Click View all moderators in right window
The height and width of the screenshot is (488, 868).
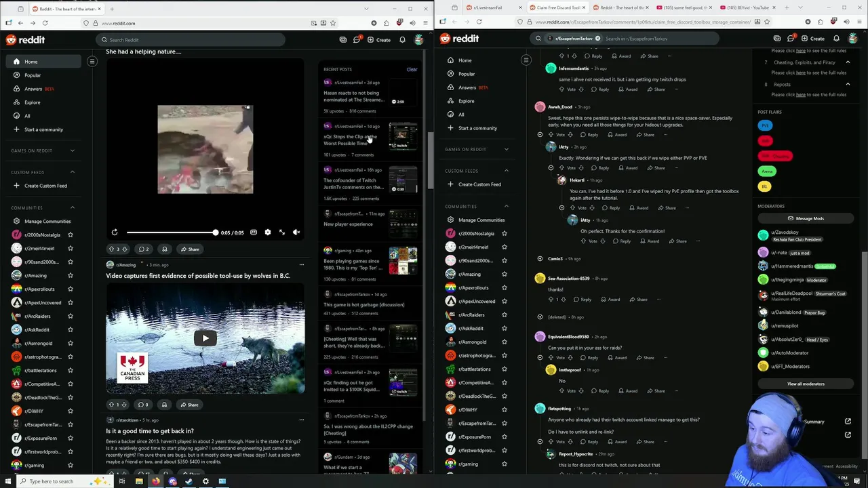click(x=806, y=384)
